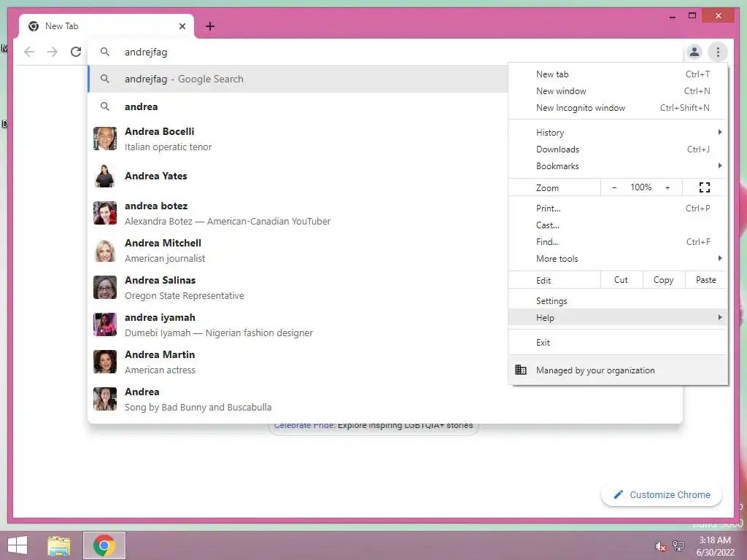Viewport: 747px width, 560px height.
Task: Expand the Bookmarks submenu
Action: click(x=618, y=166)
